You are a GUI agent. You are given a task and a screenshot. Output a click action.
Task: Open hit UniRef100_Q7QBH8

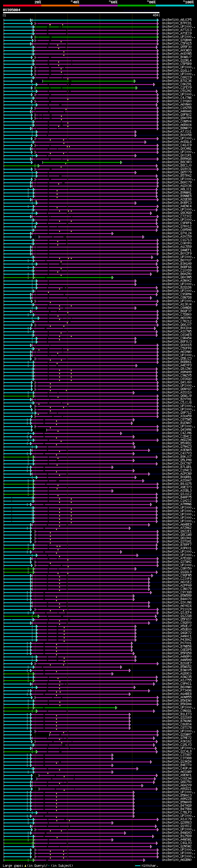click(177, 40)
